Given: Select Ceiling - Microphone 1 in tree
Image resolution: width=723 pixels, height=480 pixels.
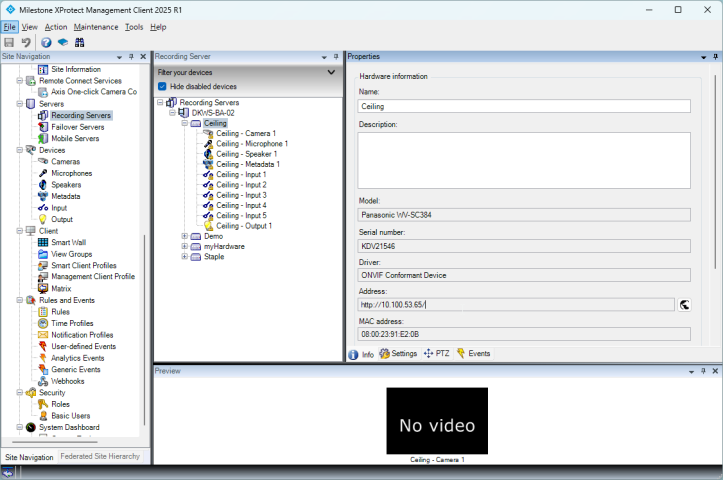Looking at the screenshot, I should [x=251, y=144].
